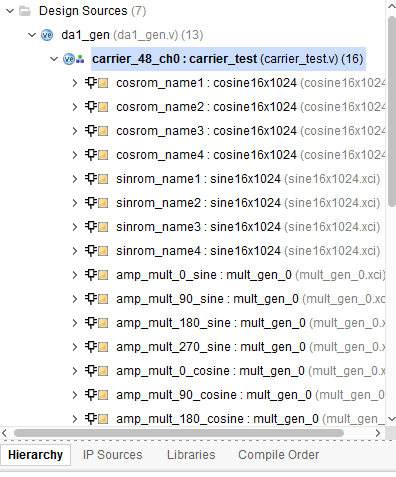The height and width of the screenshot is (477, 396).
Task: Select sinrom_name4 : sine16x1024 row
Action: 248,251
